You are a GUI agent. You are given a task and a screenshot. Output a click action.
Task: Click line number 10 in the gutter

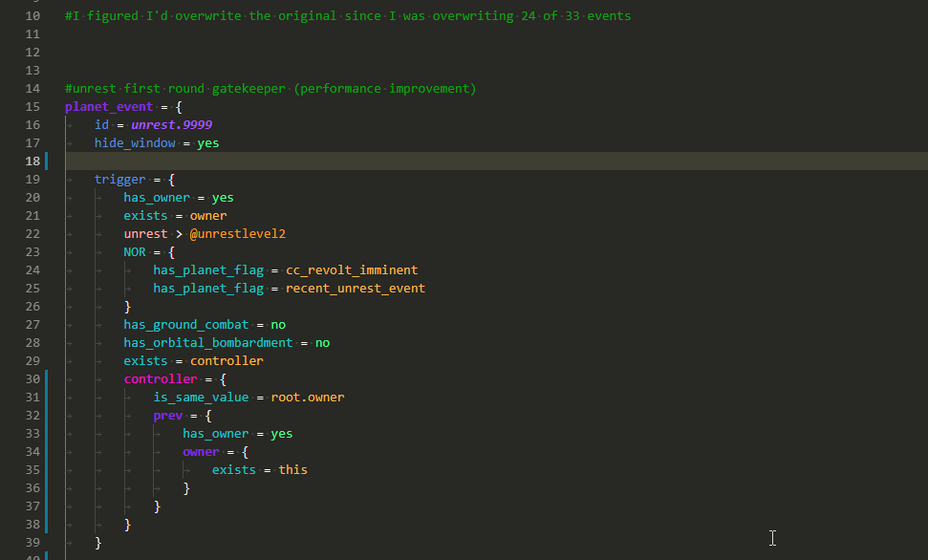[32, 16]
